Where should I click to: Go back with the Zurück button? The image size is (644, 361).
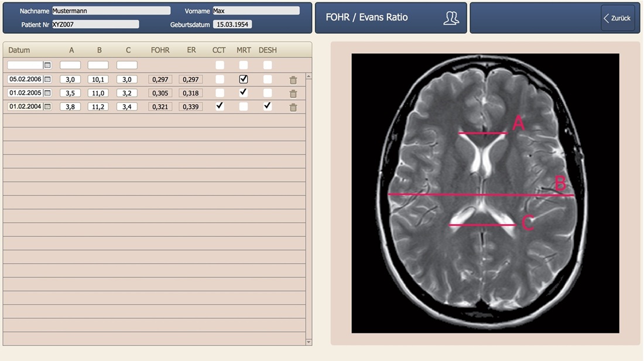[x=617, y=18]
